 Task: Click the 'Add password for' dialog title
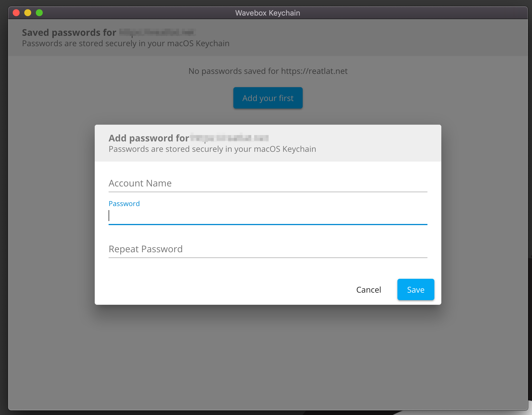148,138
